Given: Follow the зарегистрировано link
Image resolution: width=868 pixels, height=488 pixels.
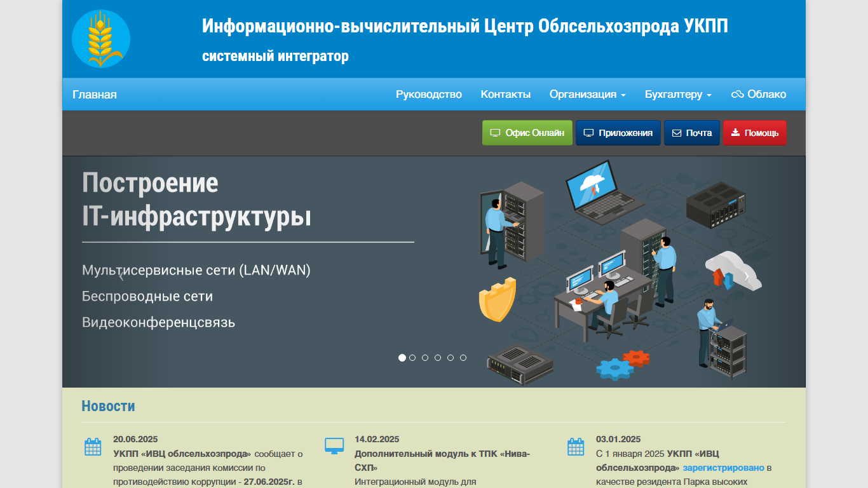Looking at the screenshot, I should (x=724, y=468).
